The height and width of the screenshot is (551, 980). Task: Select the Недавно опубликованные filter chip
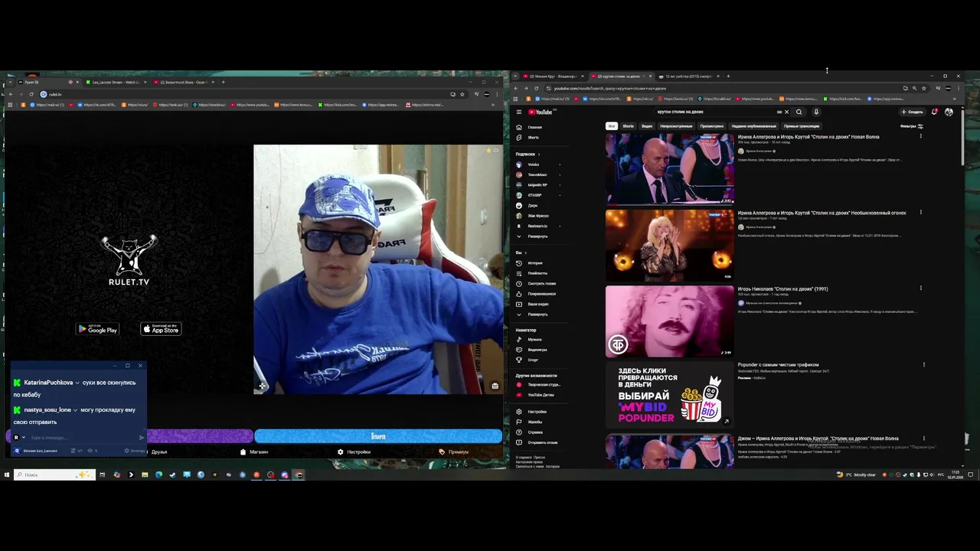(x=753, y=126)
